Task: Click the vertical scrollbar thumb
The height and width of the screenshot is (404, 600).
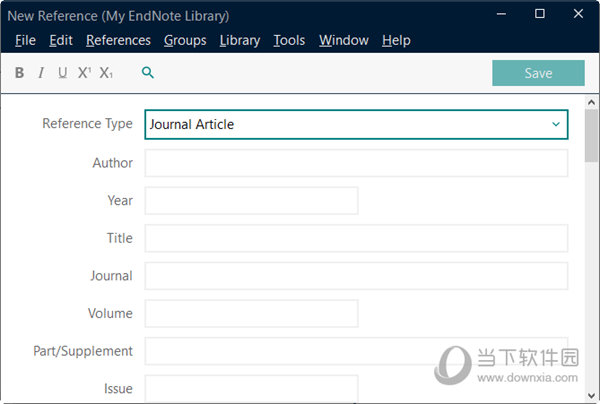Action: (591, 135)
